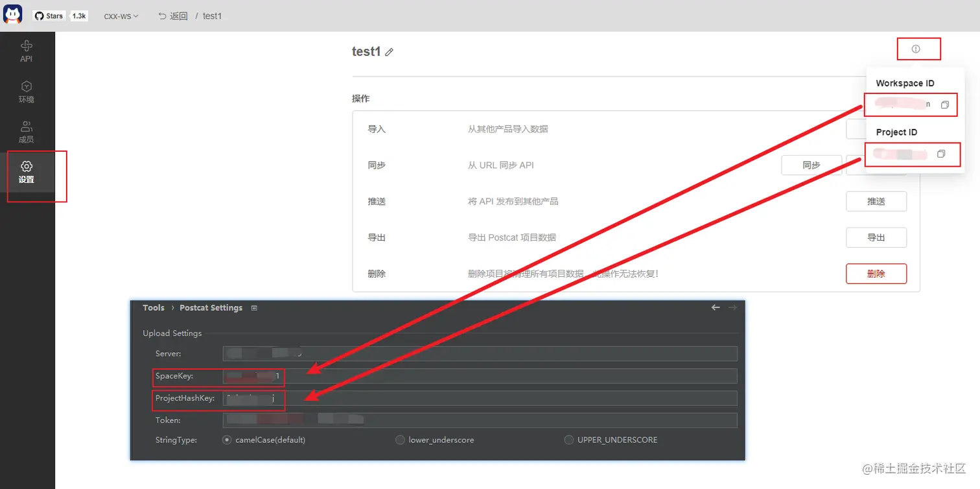Copy the Workspace ID

click(945, 104)
